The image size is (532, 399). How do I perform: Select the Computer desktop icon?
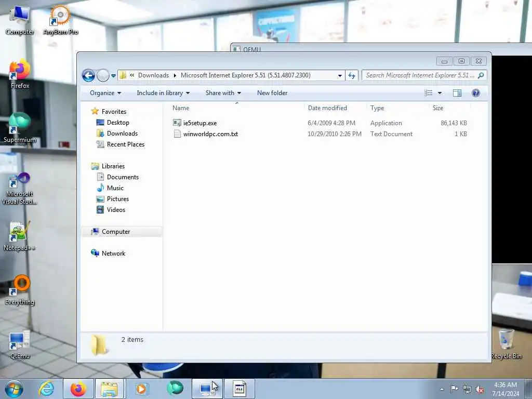pyautogui.click(x=20, y=21)
